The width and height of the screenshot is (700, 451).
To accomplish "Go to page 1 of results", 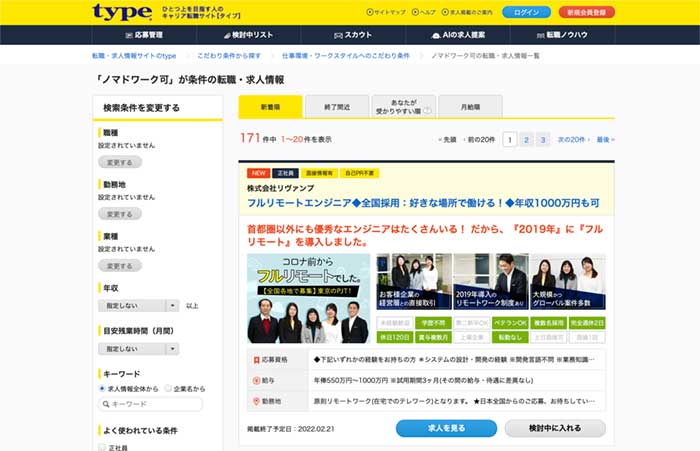I will pyautogui.click(x=510, y=139).
